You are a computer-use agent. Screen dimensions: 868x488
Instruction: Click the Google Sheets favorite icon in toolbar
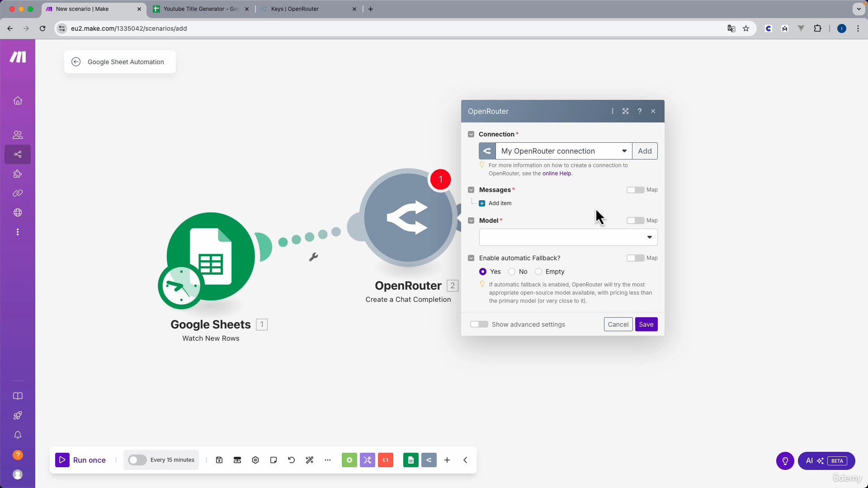411,460
